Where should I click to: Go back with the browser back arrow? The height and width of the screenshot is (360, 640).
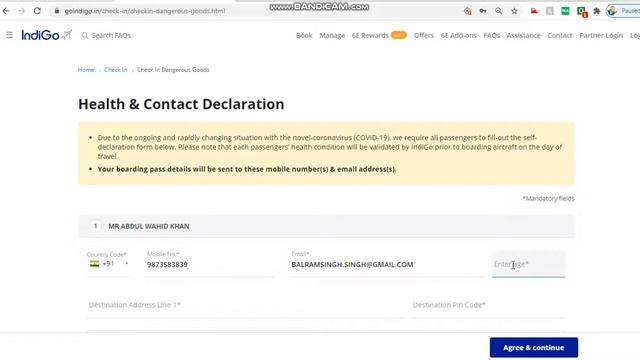[6, 11]
